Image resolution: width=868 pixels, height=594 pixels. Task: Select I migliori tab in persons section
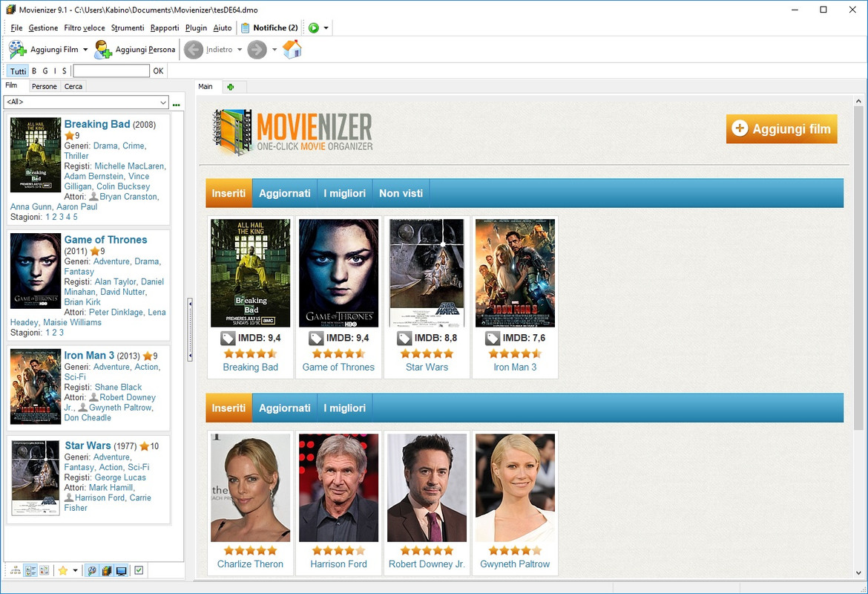point(344,408)
